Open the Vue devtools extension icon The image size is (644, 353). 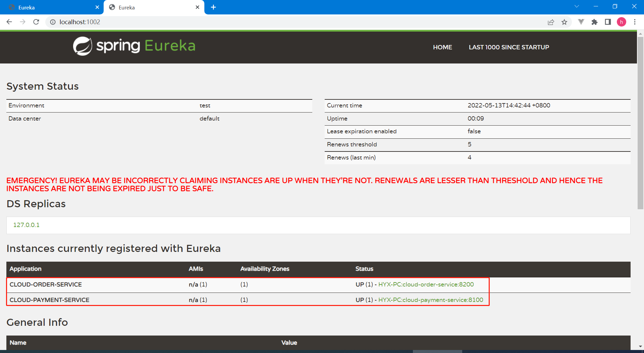[x=581, y=22]
